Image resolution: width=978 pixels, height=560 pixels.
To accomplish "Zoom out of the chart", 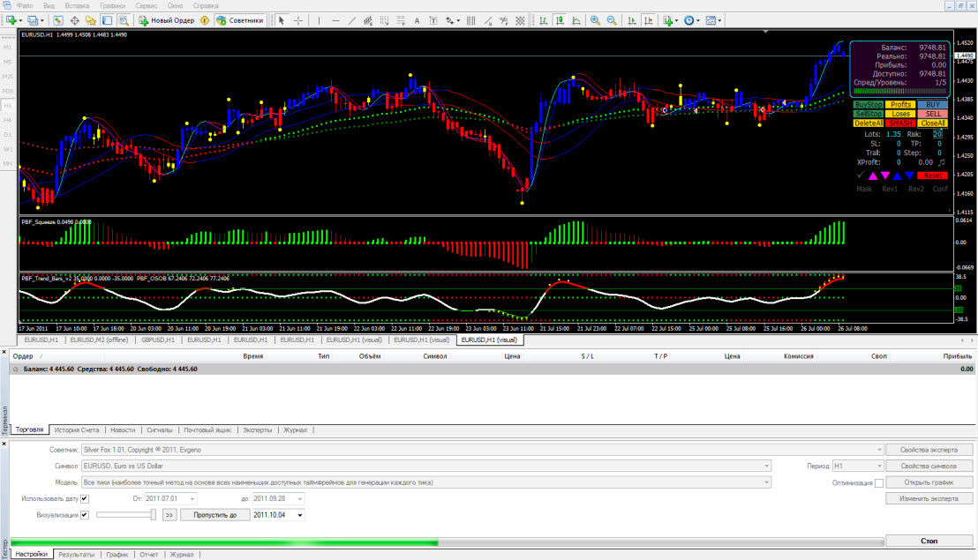I will (x=612, y=20).
